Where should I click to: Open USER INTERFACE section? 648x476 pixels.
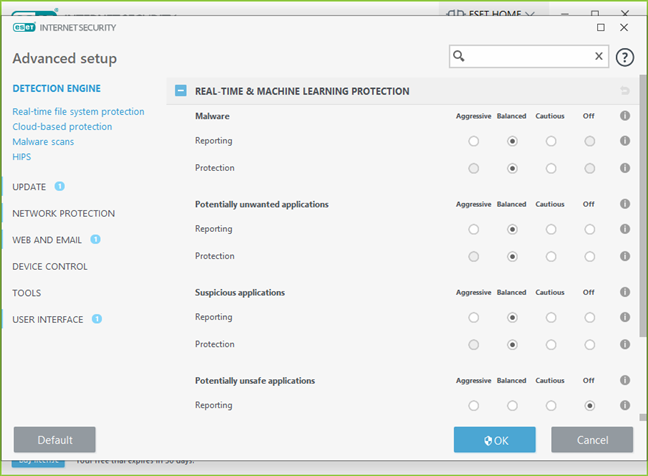pyautogui.click(x=48, y=319)
